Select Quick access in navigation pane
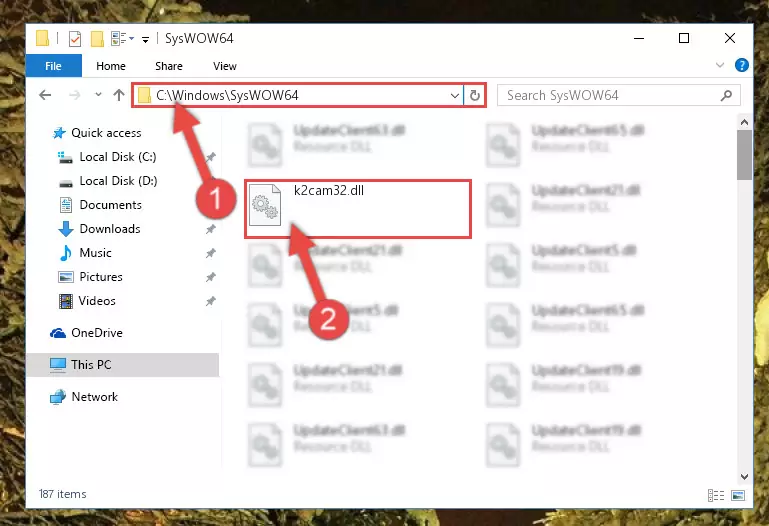Viewport: 769px width, 526px height. 106,133
